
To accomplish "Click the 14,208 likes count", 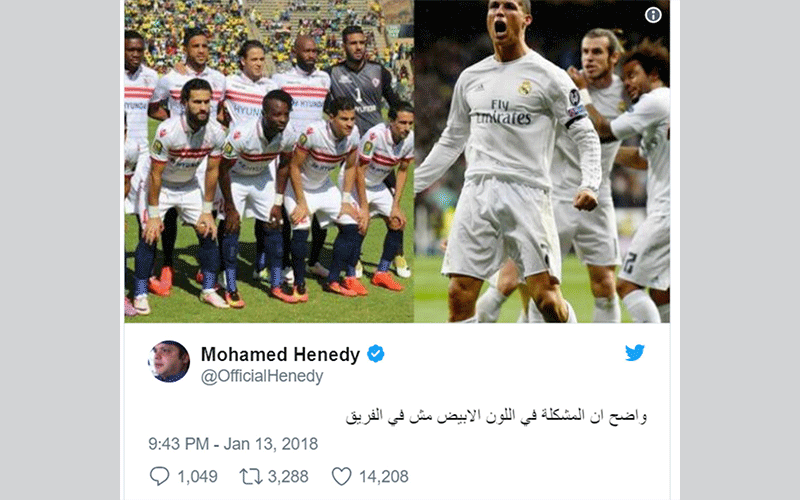I will 384,477.
